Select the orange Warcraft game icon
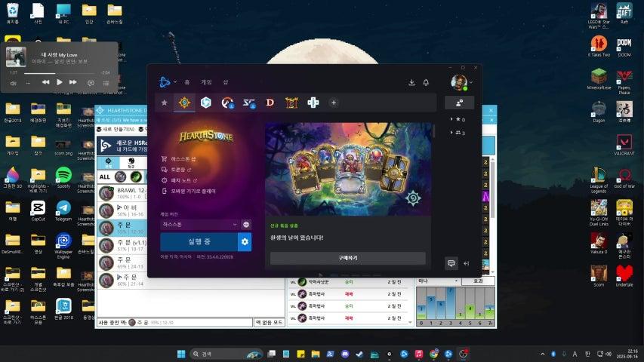This screenshot has width=644, height=362. click(291, 103)
